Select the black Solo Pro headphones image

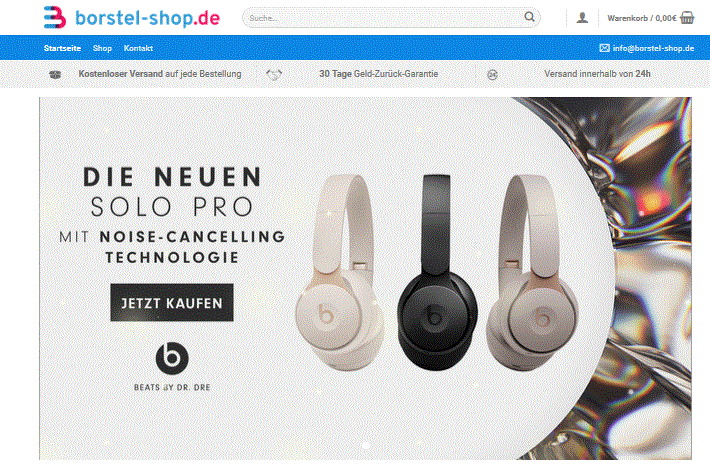[437, 273]
